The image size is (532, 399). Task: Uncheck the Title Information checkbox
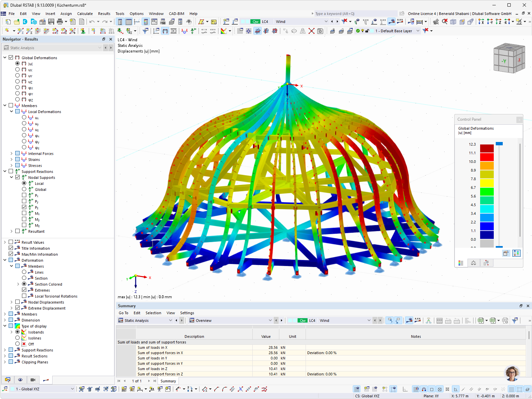pos(11,248)
